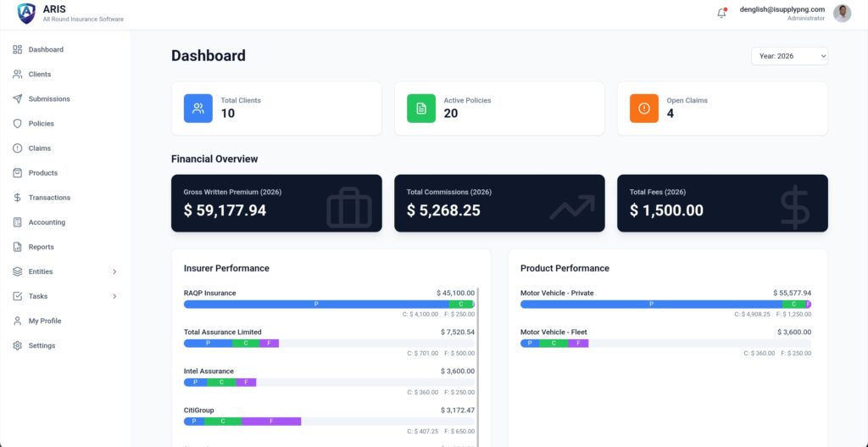Click the notification bell icon
The height and width of the screenshot is (447, 868).
coord(721,14)
